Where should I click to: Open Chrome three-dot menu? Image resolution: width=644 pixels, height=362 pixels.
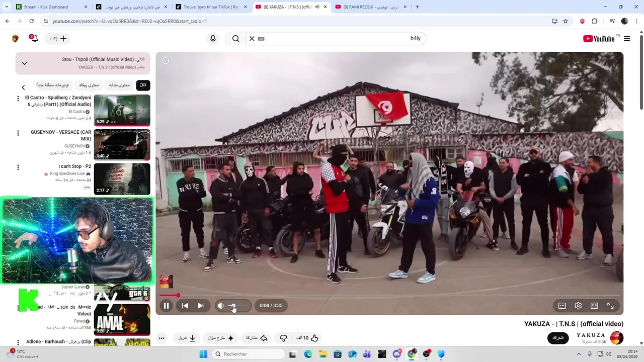[636, 21]
